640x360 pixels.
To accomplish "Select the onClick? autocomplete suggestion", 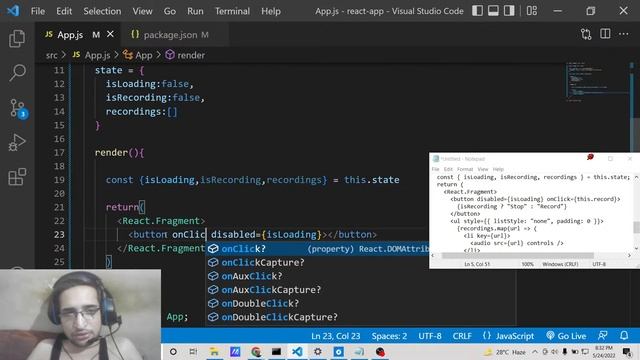I will click(x=318, y=249).
